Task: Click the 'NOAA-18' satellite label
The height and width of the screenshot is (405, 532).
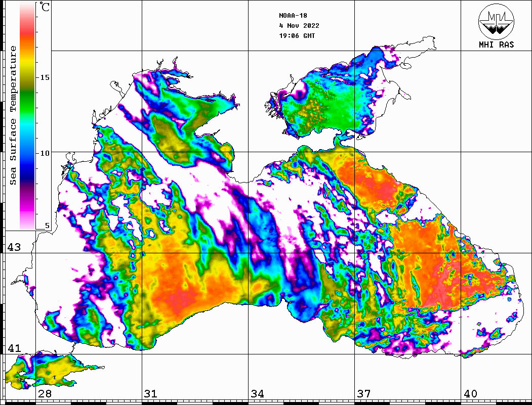Action: [x=293, y=16]
